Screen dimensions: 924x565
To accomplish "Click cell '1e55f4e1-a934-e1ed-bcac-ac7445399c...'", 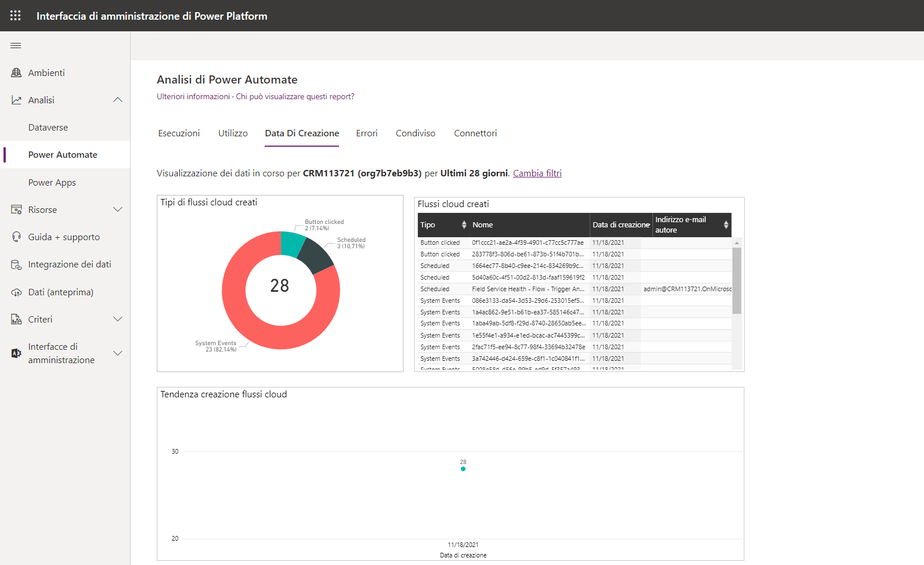I will pos(528,335).
